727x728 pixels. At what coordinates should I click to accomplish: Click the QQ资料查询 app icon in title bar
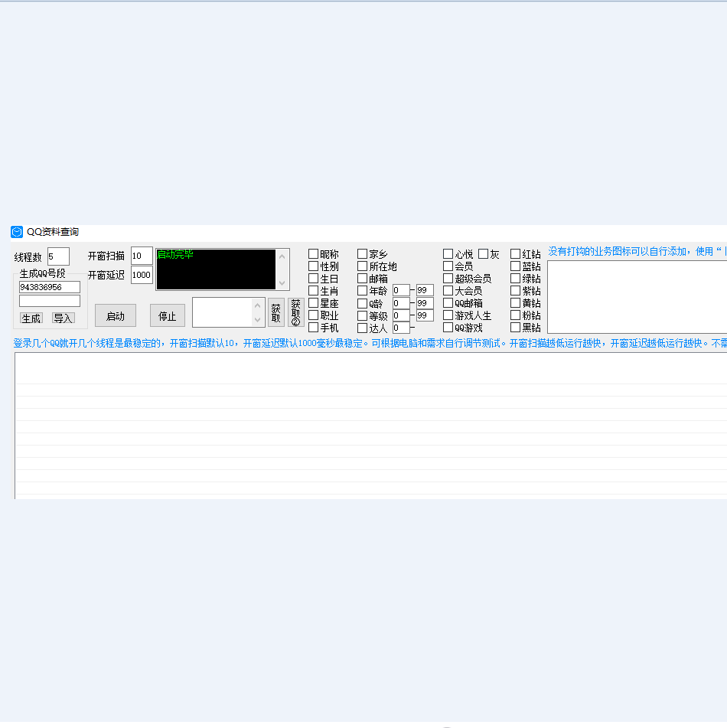17,232
